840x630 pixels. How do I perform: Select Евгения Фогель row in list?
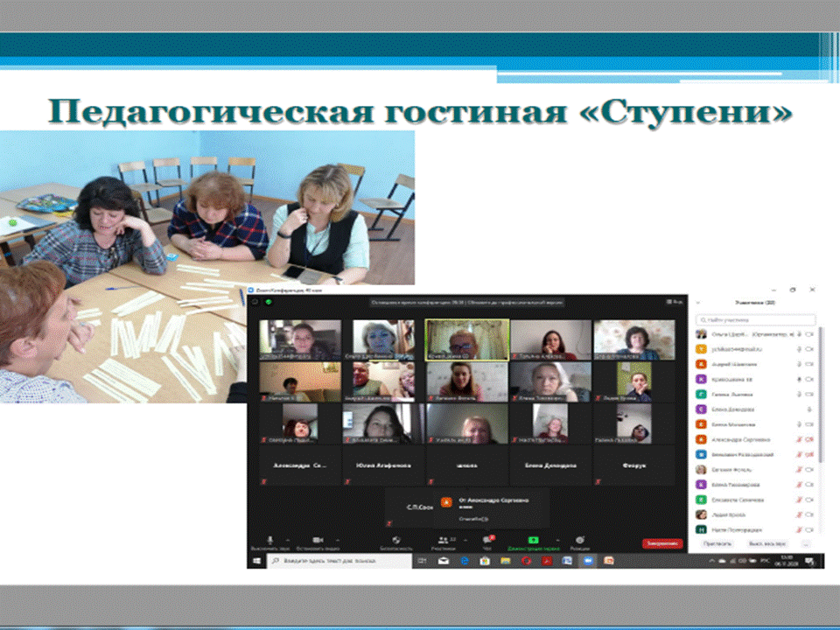[x=755, y=470]
